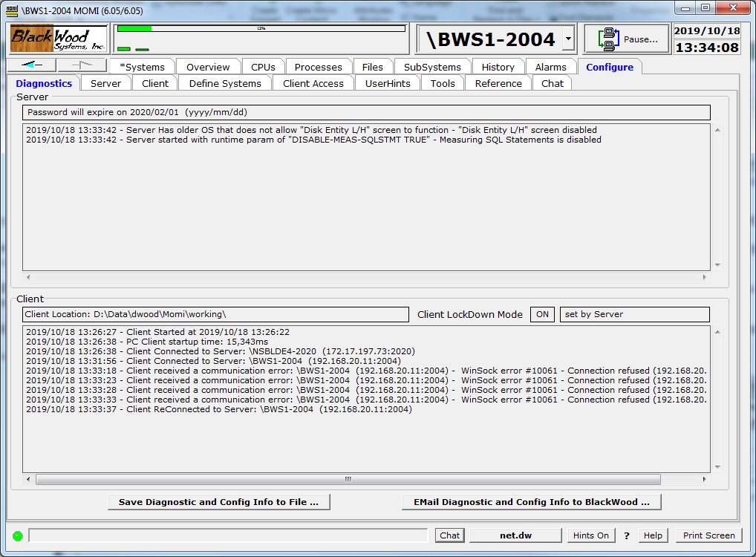Screen dimensions: 756x557
Task: Click Save Diagnostic and Config Info to File
Action: pos(218,502)
